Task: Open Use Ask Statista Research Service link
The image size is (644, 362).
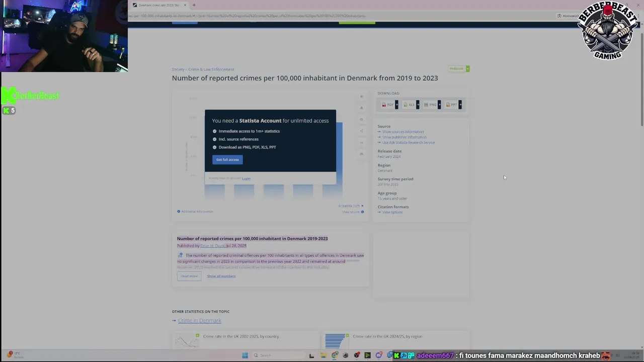Action: 408,142
